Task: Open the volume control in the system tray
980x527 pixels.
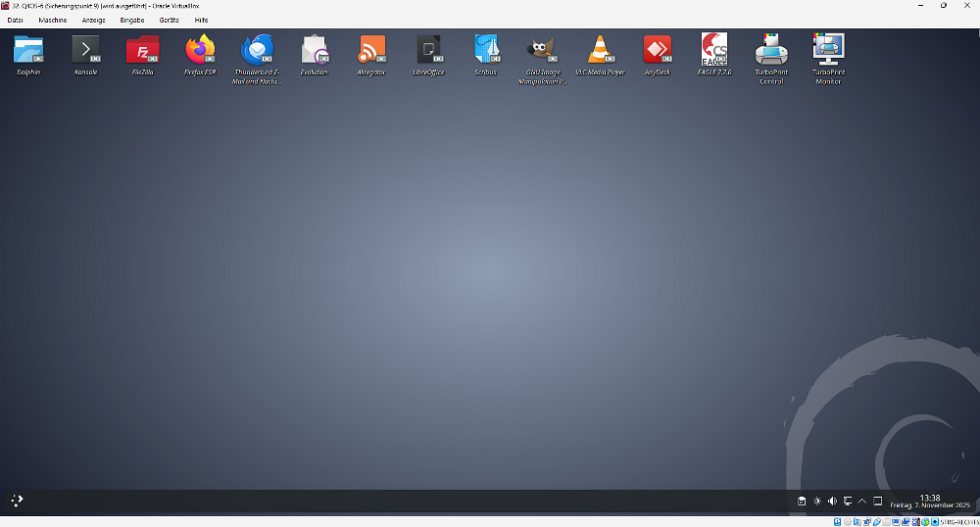Action: pyautogui.click(x=832, y=502)
